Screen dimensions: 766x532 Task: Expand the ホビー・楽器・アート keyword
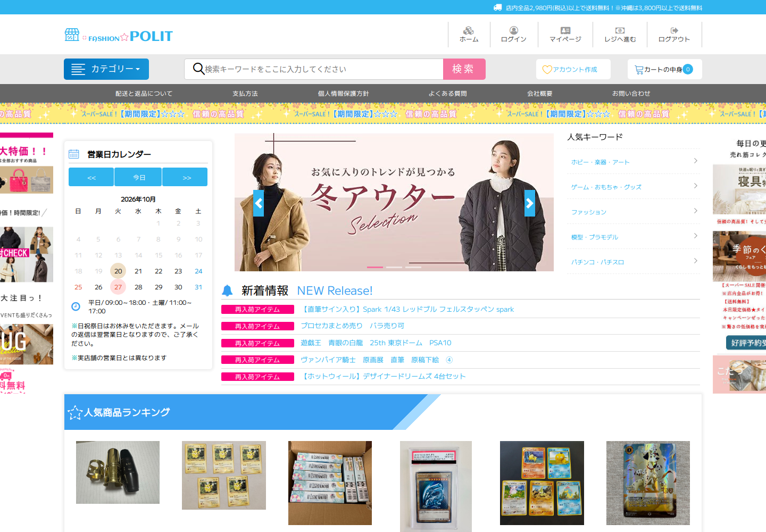coord(634,162)
